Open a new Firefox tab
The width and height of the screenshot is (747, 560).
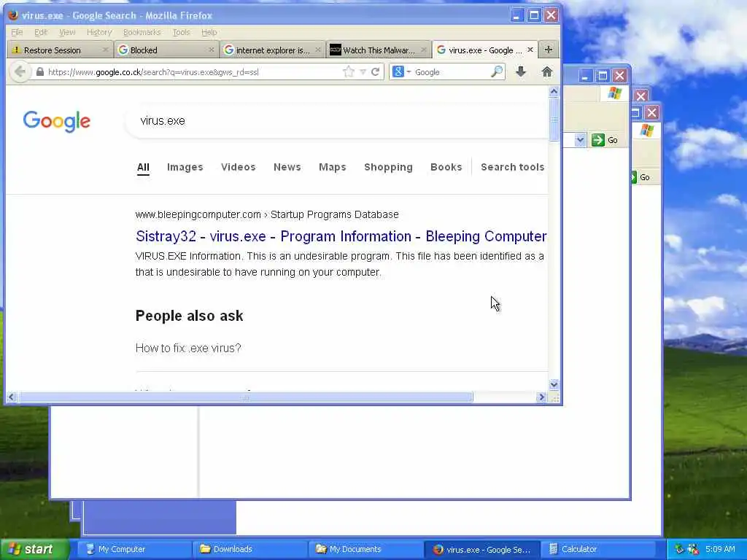pos(549,50)
